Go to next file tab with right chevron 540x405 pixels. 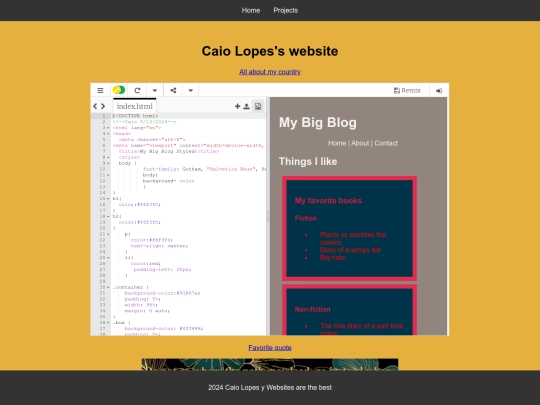click(103, 106)
